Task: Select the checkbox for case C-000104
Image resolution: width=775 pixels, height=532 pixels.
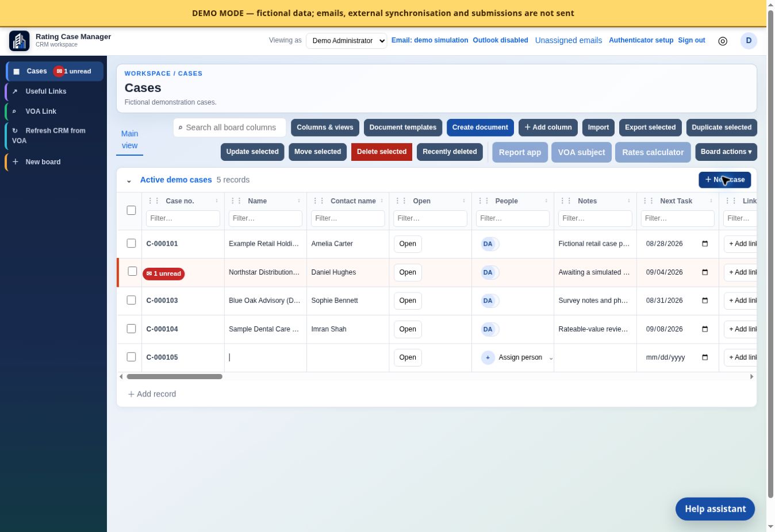Action: pyautogui.click(x=131, y=329)
